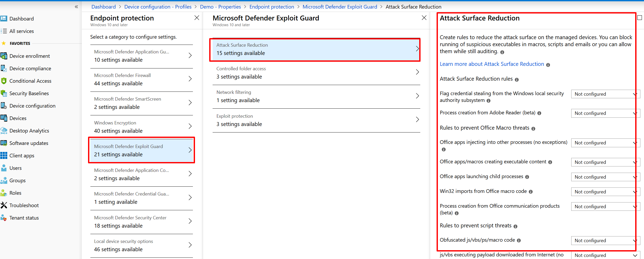This screenshot has width=644, height=259.
Task: Click the Device compliance icon
Action: (x=4, y=68)
